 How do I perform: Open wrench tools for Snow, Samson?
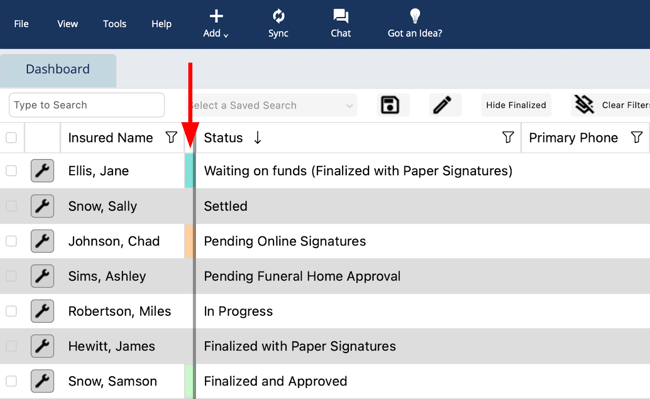click(x=42, y=381)
